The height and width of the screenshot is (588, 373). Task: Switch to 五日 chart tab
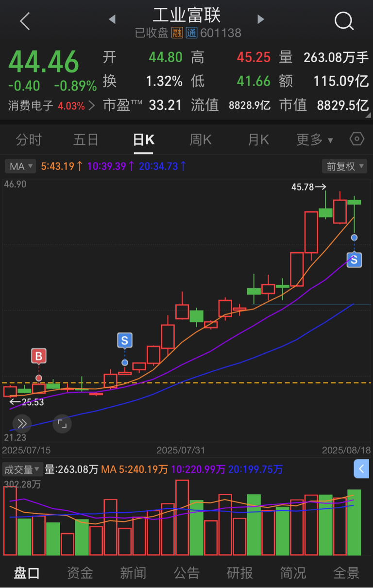point(86,140)
